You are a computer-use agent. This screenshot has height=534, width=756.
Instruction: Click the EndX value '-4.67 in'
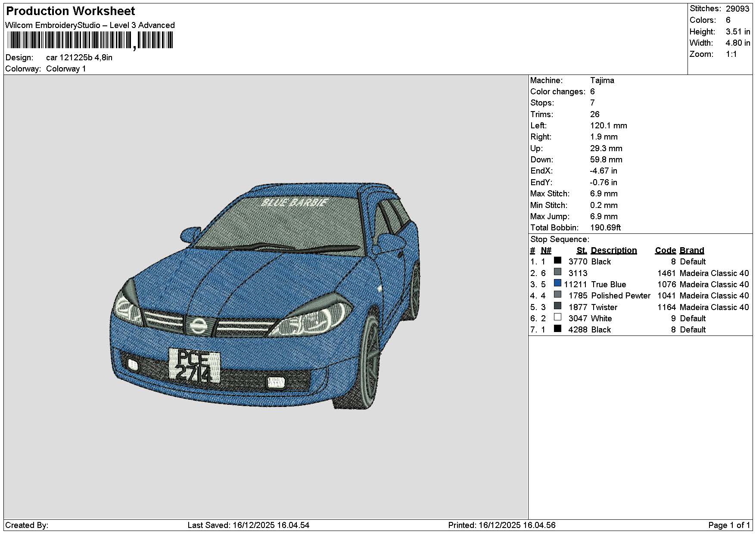click(x=603, y=171)
